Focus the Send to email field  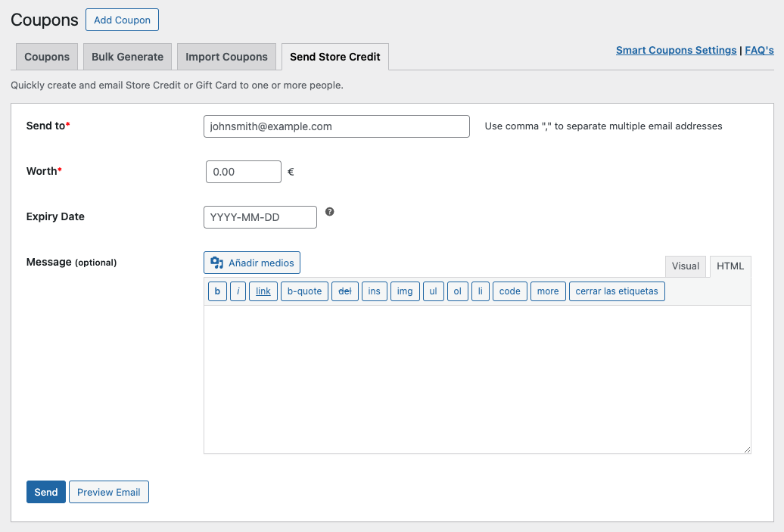[337, 126]
